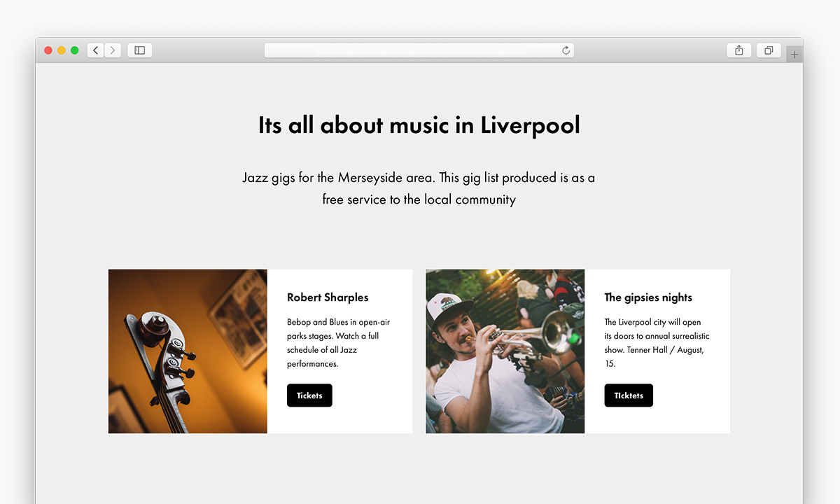This screenshot has height=504, width=840.
Task: Add a new tab with plus button
Action: click(794, 55)
